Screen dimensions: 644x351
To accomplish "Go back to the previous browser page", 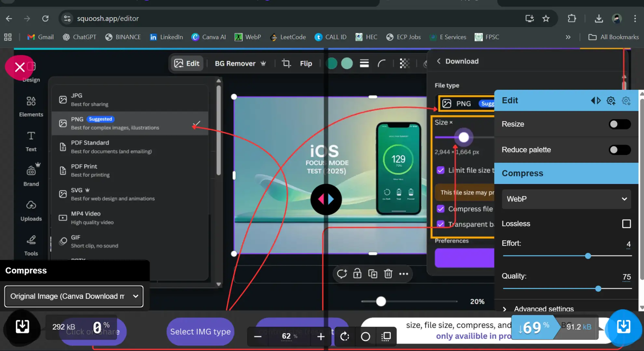I will click(9, 19).
